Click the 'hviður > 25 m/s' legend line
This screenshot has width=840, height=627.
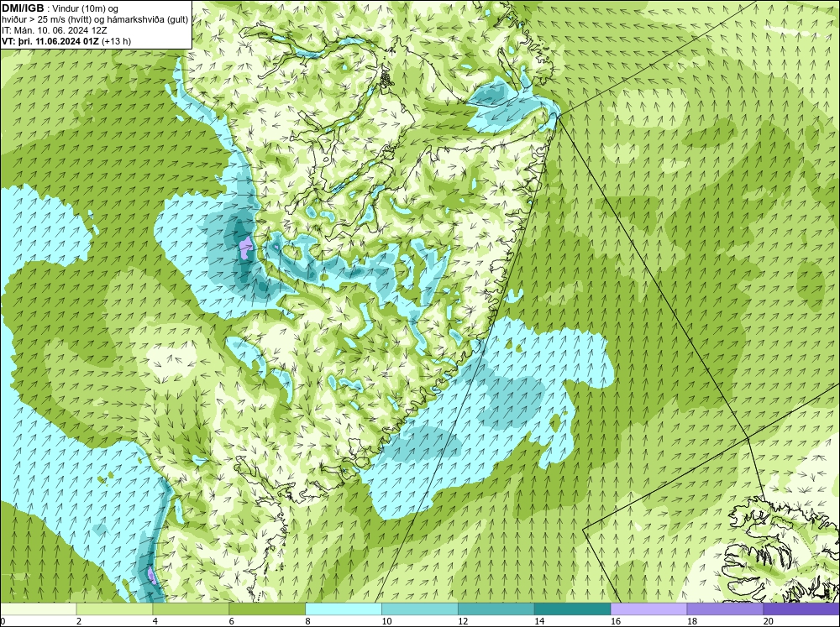(95, 19)
